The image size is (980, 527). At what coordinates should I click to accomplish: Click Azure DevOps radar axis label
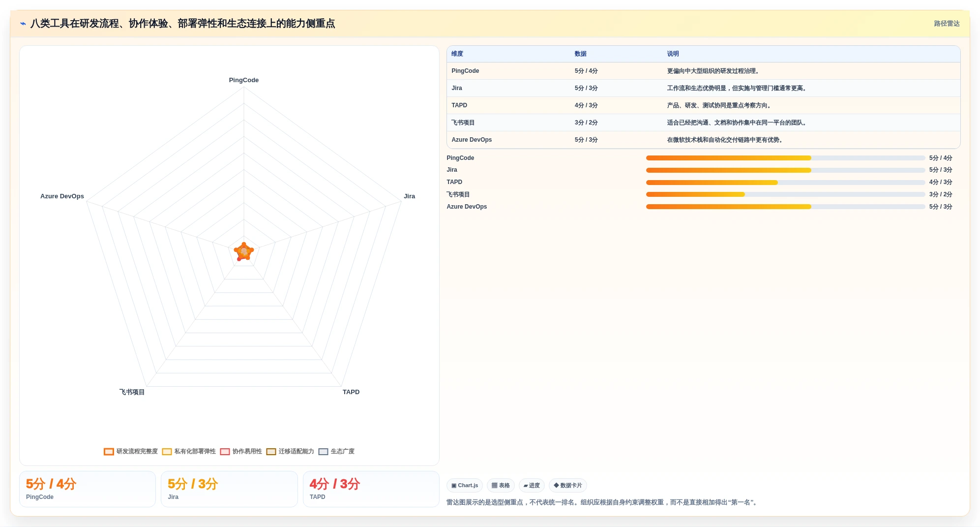point(62,196)
